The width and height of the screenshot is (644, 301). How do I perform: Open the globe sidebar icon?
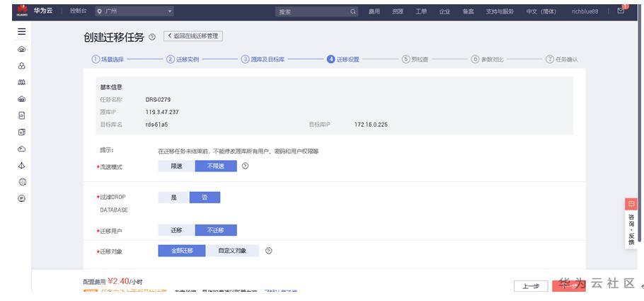pos(22,182)
